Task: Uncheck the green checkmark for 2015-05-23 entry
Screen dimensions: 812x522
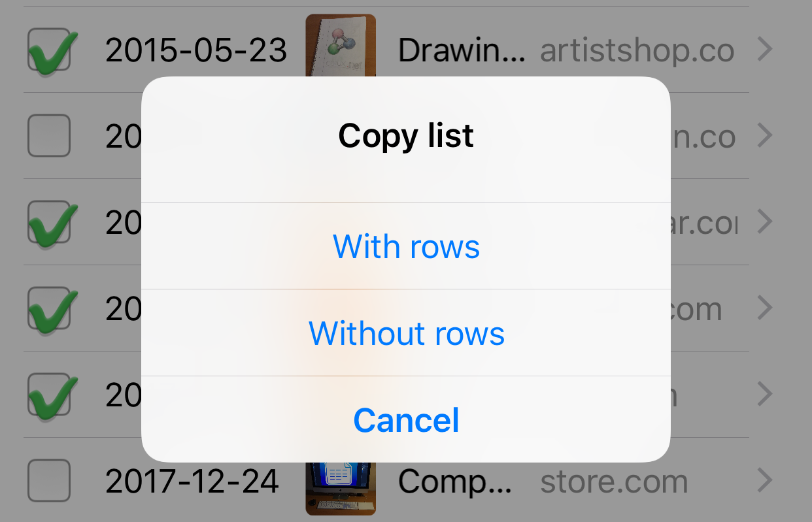Action: [x=50, y=50]
